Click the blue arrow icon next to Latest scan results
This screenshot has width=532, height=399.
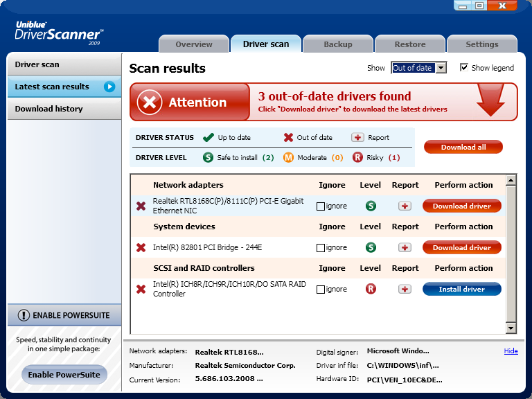coord(109,87)
